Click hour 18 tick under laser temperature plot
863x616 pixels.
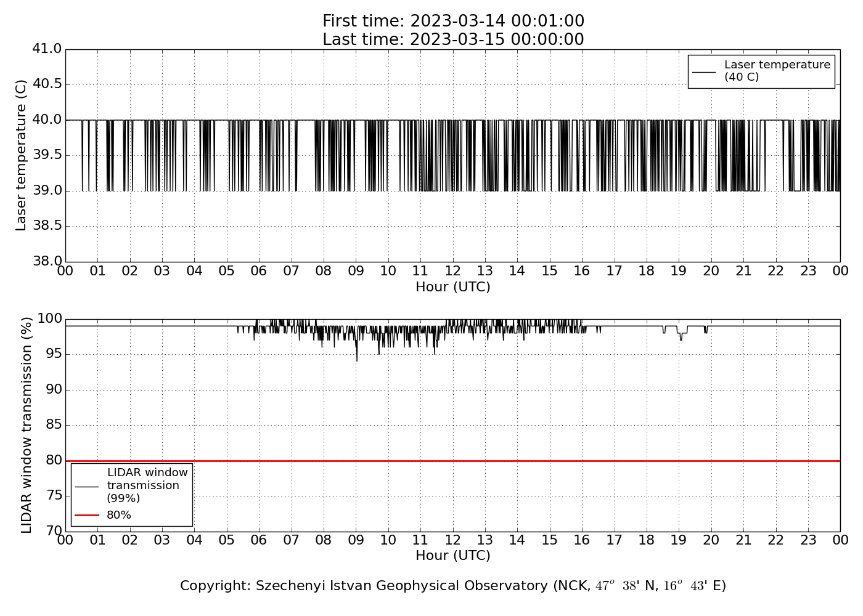(x=647, y=271)
